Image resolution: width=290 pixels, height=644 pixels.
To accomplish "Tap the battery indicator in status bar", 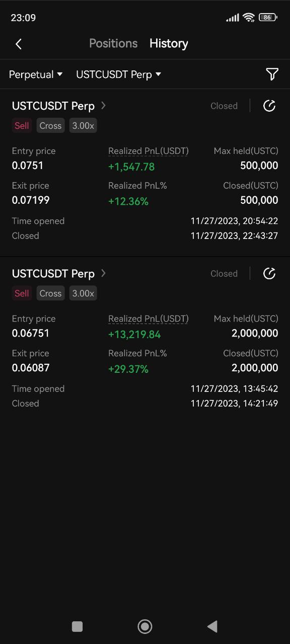I will 268,18.
